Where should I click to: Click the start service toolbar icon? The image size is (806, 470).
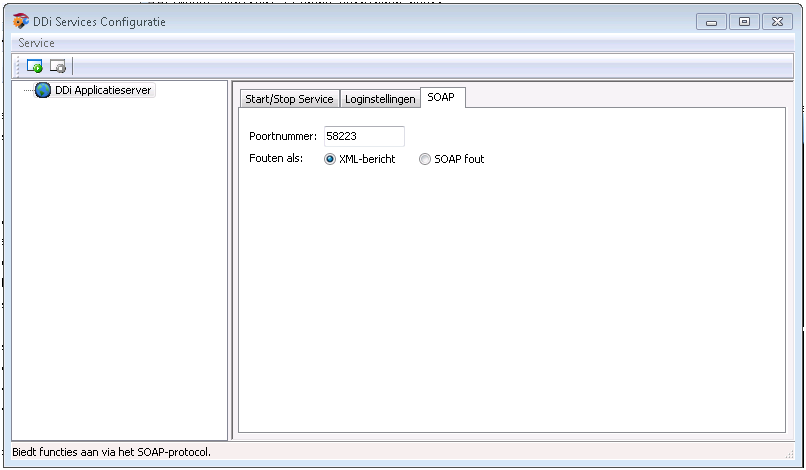35,67
